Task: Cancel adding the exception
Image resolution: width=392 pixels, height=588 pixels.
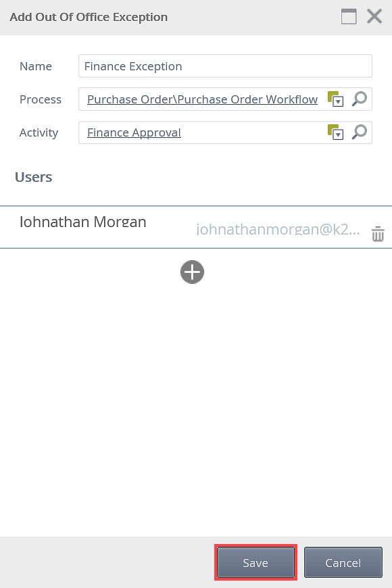Action: [x=343, y=562]
